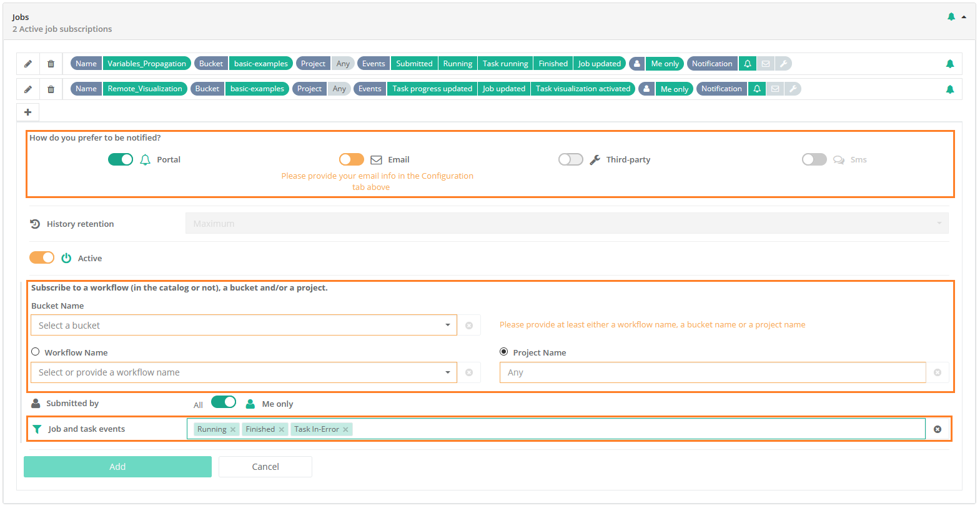Click the bell icon in Jobs header
This screenshot has width=980, height=508.
coord(951,17)
